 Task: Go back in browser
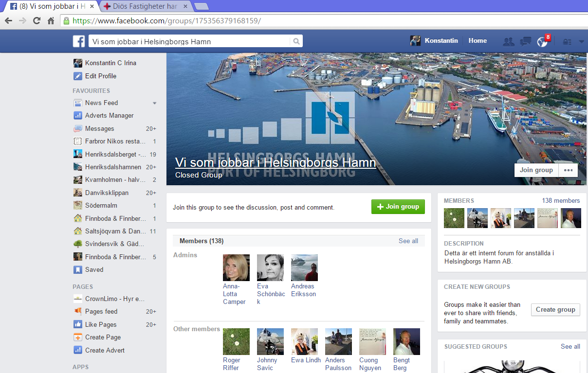coord(8,21)
